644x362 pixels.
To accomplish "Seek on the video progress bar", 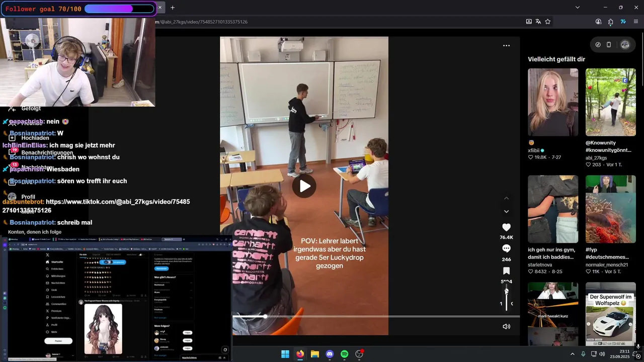I will tap(369, 316).
